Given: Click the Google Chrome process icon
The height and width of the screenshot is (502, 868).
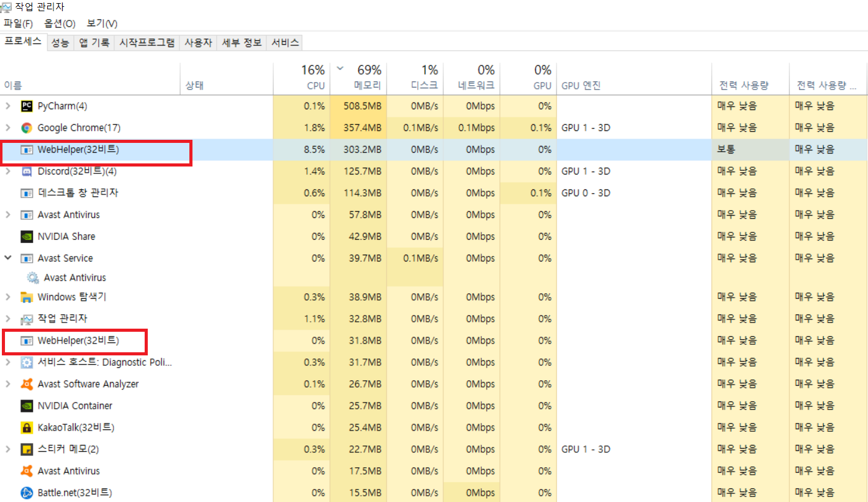Looking at the screenshot, I should pos(27,128).
